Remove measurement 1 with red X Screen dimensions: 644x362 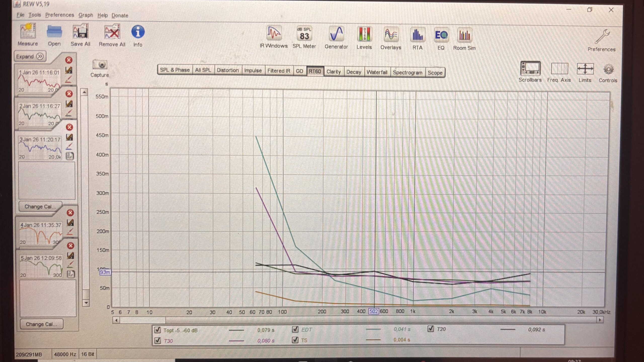[69, 60]
